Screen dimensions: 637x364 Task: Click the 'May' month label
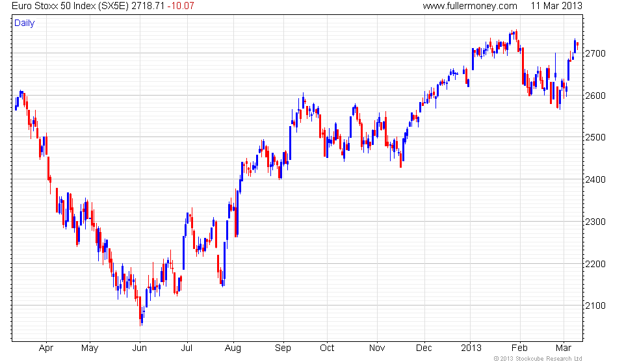[90, 348]
